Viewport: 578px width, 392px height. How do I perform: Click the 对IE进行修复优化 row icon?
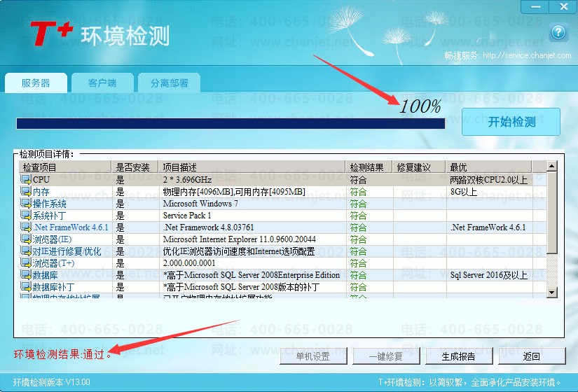[26, 251]
